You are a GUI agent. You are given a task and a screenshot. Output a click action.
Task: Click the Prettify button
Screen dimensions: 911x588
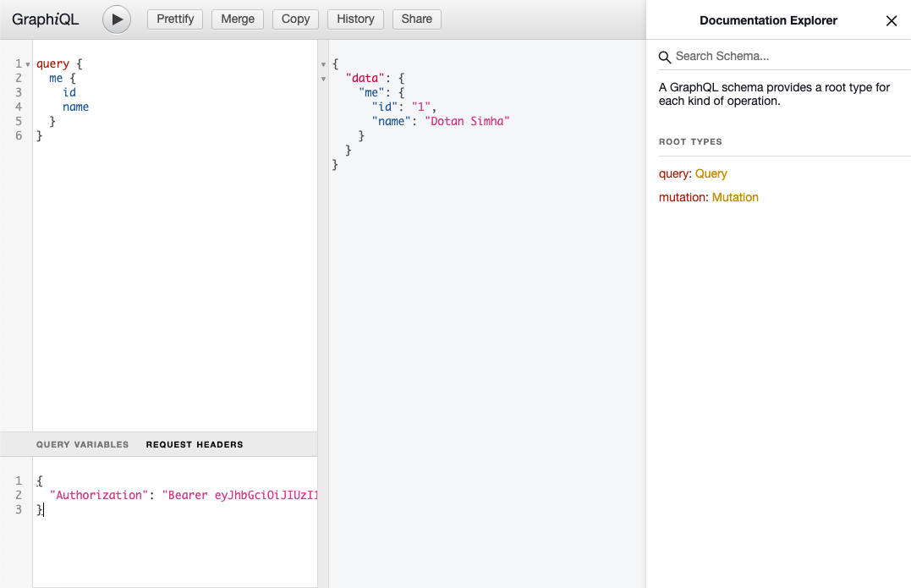click(175, 19)
